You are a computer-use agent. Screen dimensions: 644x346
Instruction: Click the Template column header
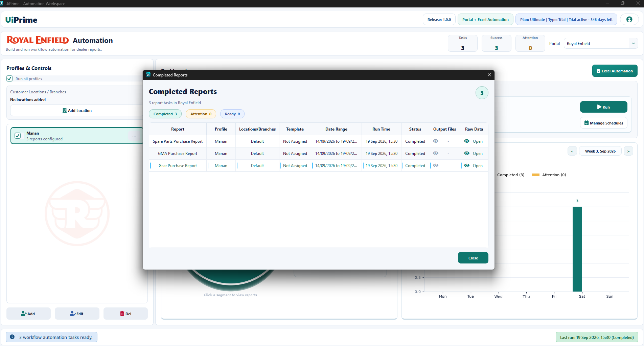click(295, 129)
